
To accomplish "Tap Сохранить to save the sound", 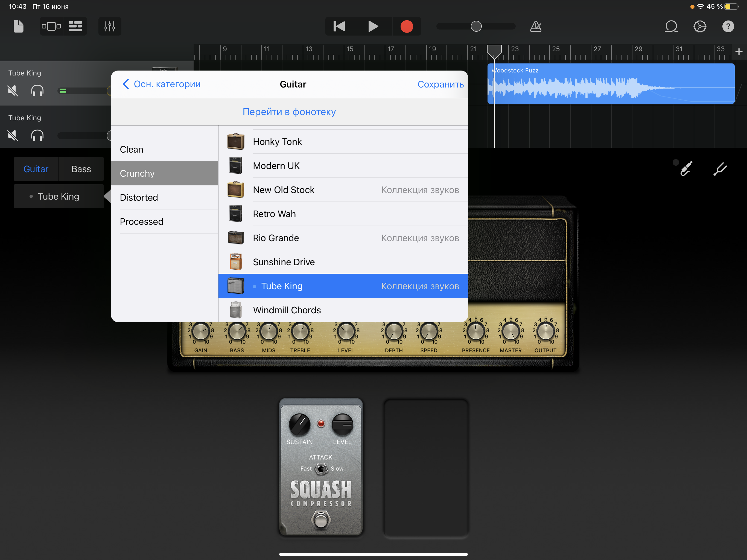I will (440, 84).
